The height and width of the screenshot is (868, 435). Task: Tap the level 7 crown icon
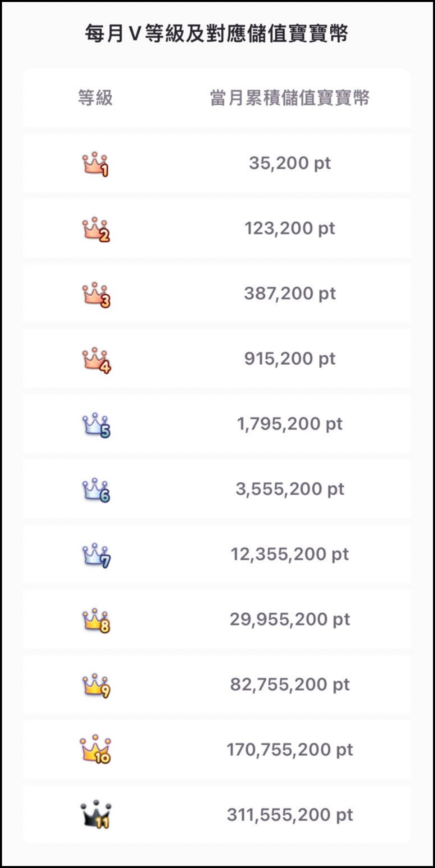(95, 555)
